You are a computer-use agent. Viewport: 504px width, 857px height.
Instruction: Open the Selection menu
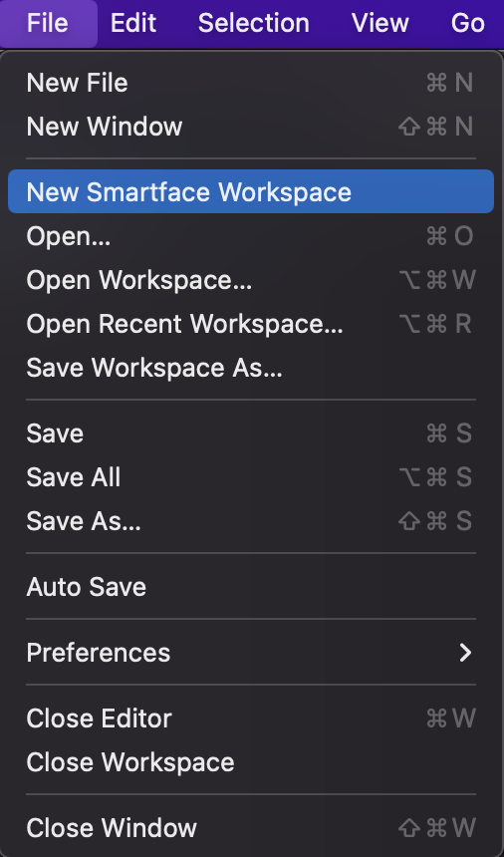[x=253, y=23]
